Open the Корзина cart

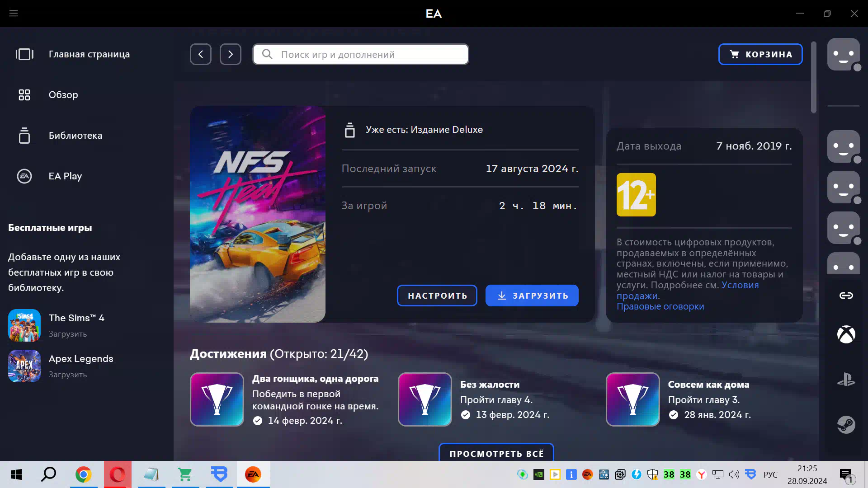click(760, 54)
